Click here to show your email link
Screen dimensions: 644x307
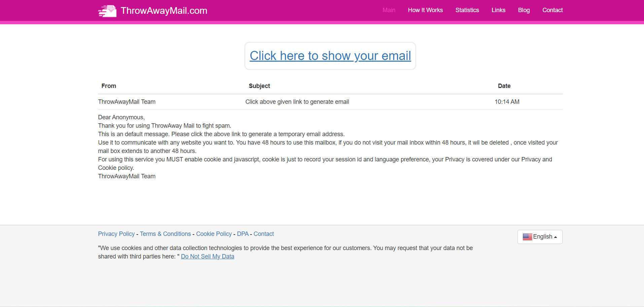pyautogui.click(x=330, y=56)
